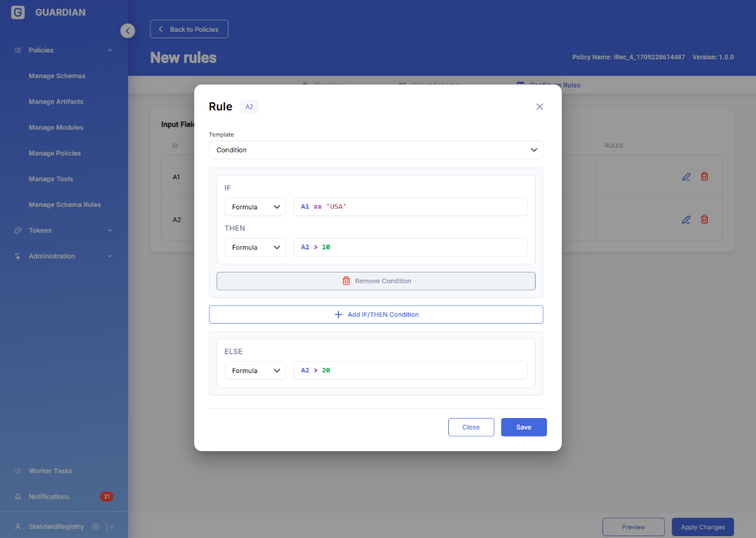
Task: Open the settings gear beside StandardRegistry
Action: coord(96,526)
